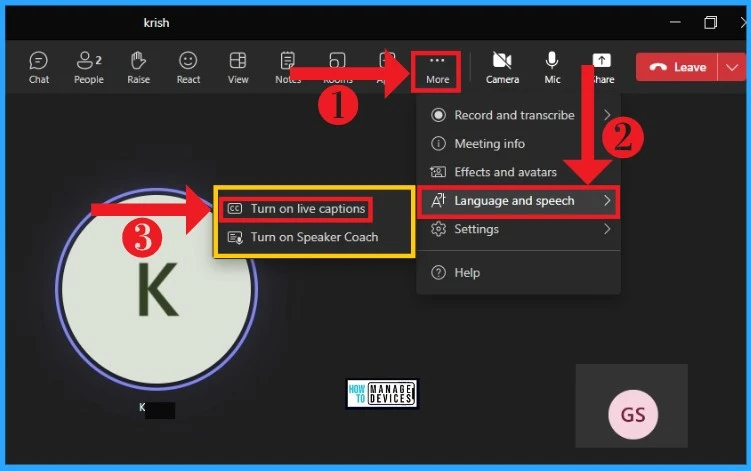Select Meeting info from the menu
The height and width of the screenshot is (471, 751).
click(x=518, y=143)
